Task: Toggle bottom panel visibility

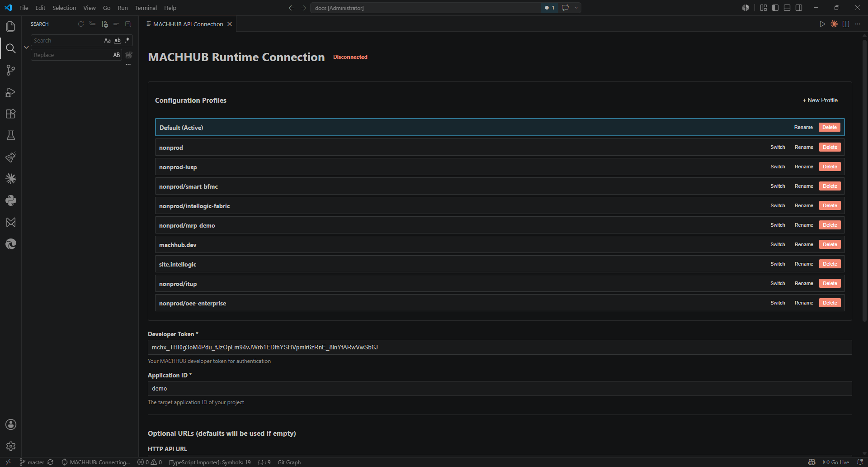Action: click(787, 8)
